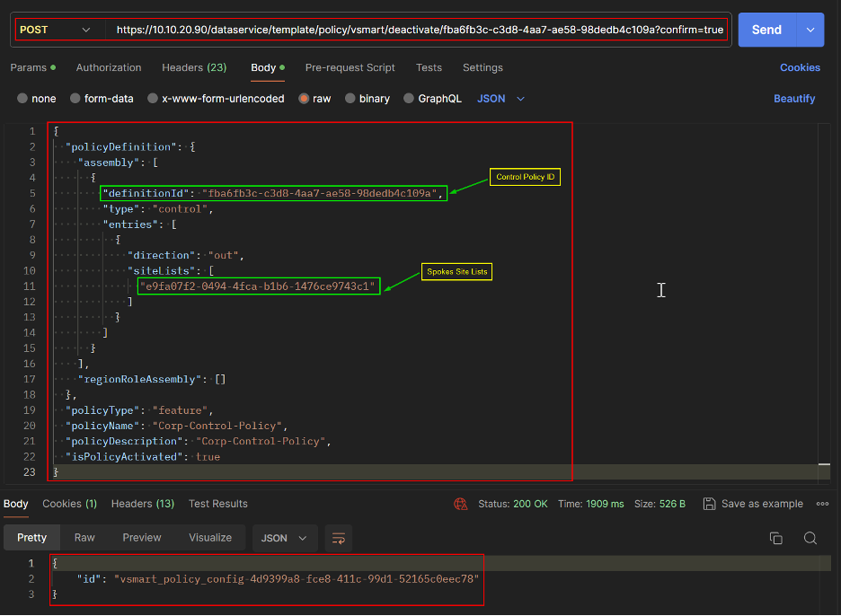
Task: Click the Beautify link
Action: pyautogui.click(x=794, y=99)
